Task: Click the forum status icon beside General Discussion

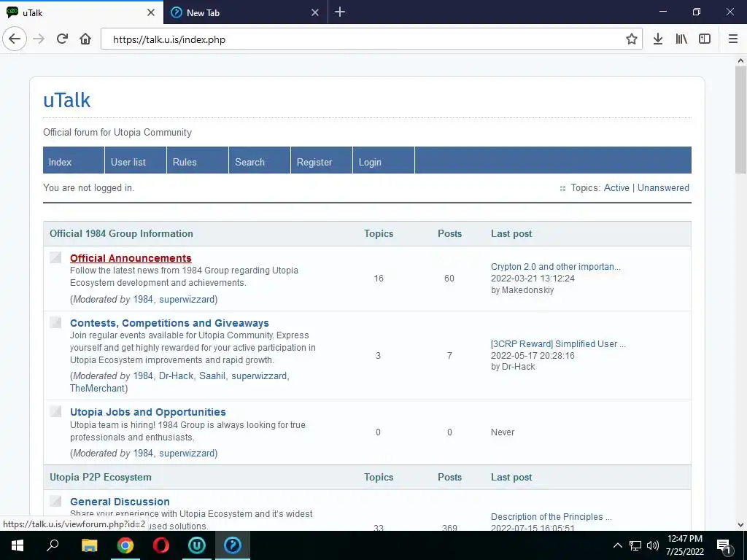Action: click(x=55, y=500)
